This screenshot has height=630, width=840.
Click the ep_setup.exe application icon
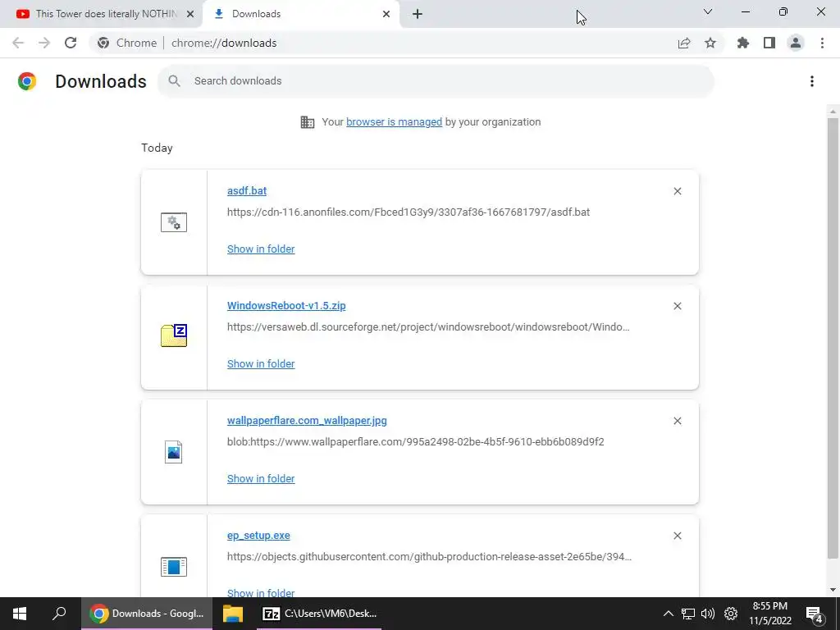point(174,567)
